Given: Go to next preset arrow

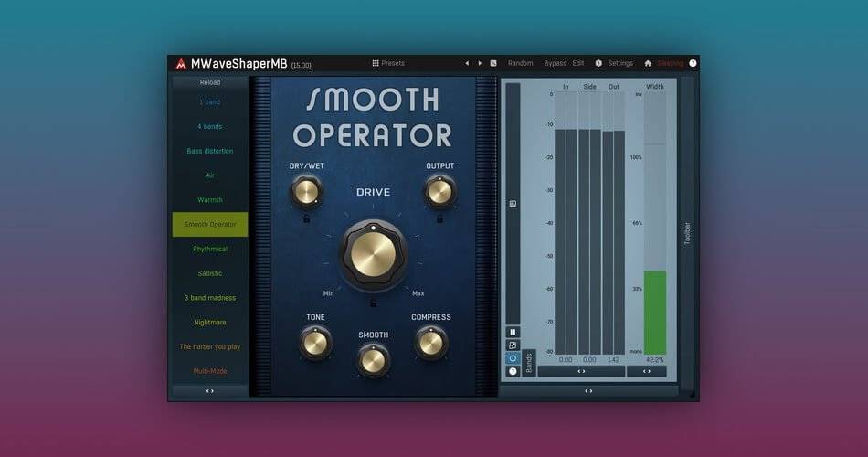Looking at the screenshot, I should coord(480,63).
